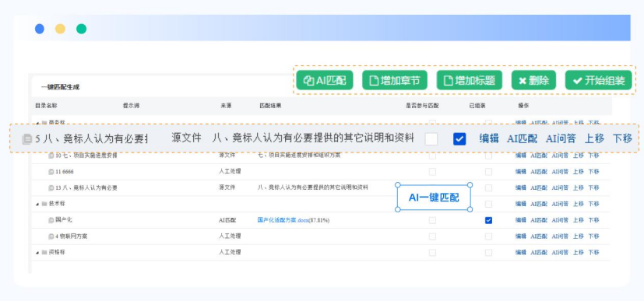Viewport: 644px width, 301px height.
Task: Uncheck the blue 已组装 checkbox in highlighted row
Action: (x=459, y=139)
